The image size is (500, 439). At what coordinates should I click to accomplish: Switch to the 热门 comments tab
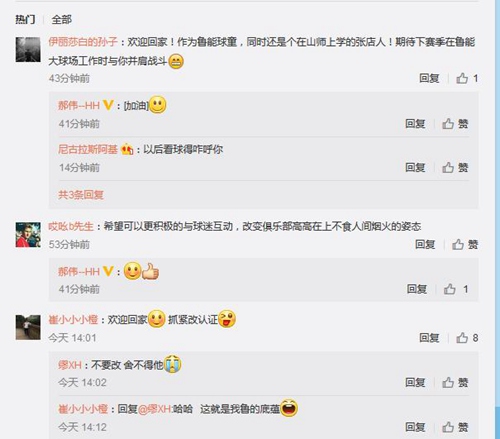pos(25,20)
